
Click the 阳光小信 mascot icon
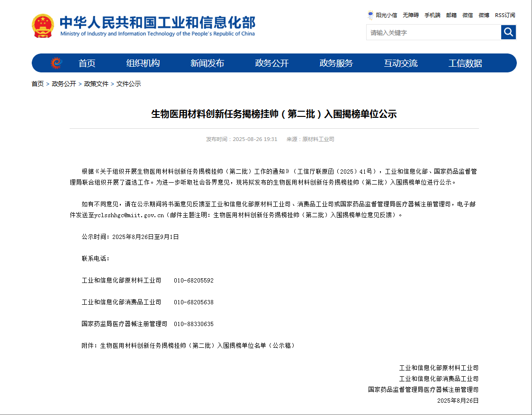[x=370, y=15]
